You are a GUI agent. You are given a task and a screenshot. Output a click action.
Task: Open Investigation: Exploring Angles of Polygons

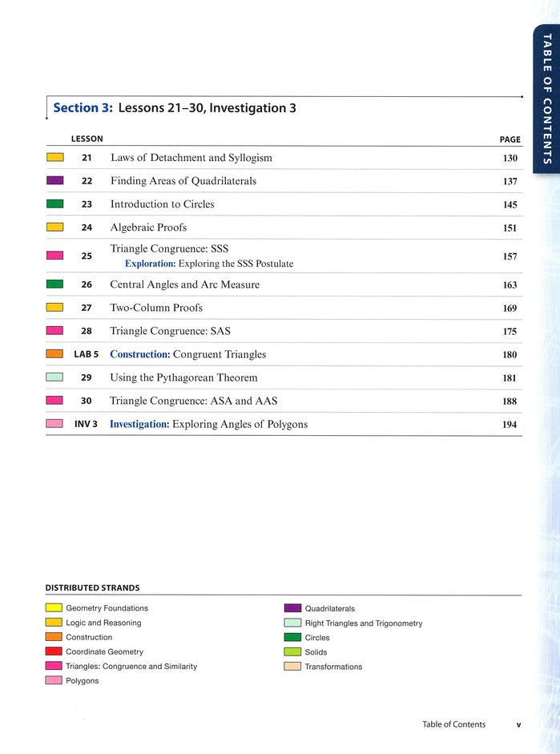pos(208,424)
